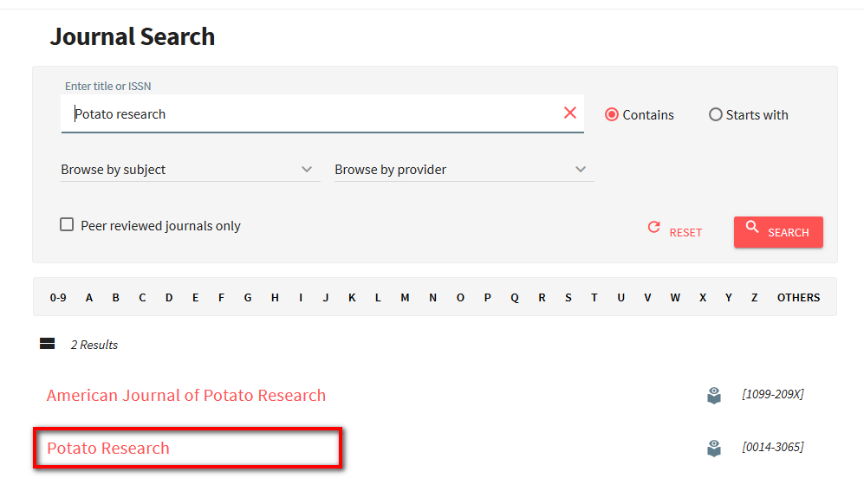The height and width of the screenshot is (504, 864).
Task: Expand the Browse by provider dropdown
Action: [x=464, y=170]
